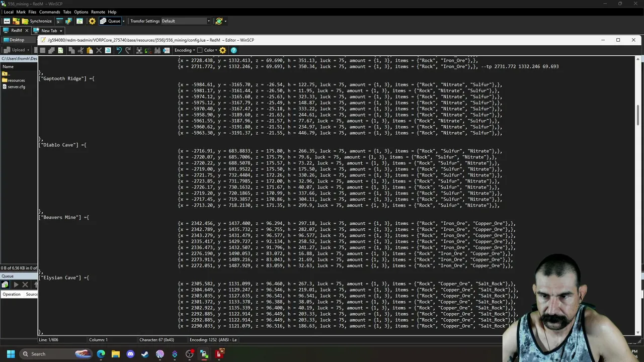Select the server.cfg file

coord(14,87)
